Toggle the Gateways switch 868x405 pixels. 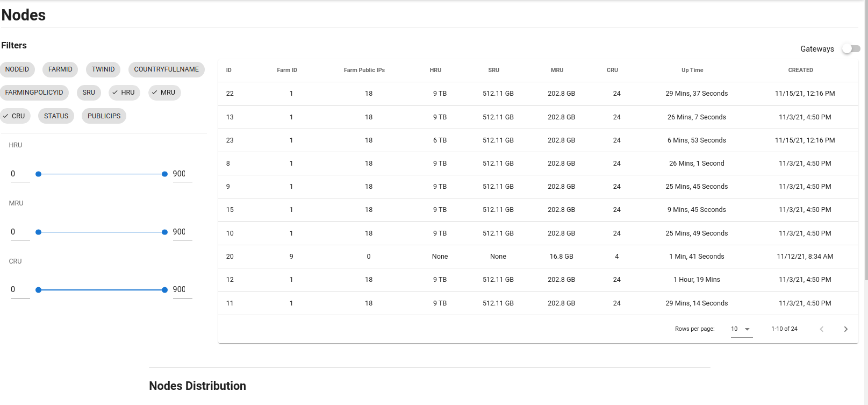click(x=851, y=49)
